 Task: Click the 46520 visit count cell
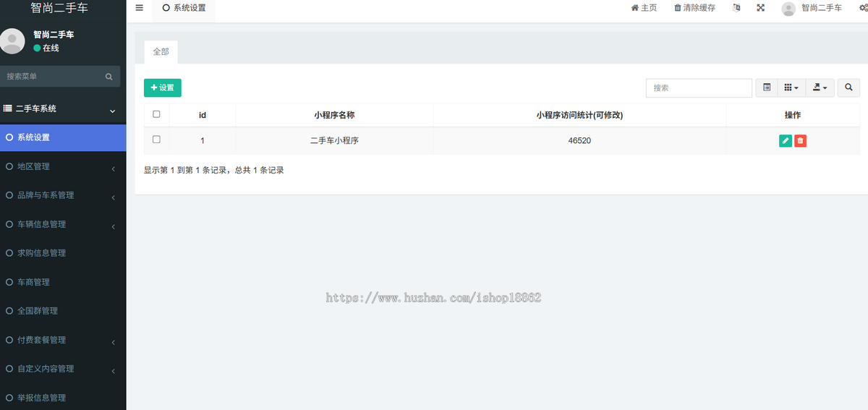coord(579,141)
